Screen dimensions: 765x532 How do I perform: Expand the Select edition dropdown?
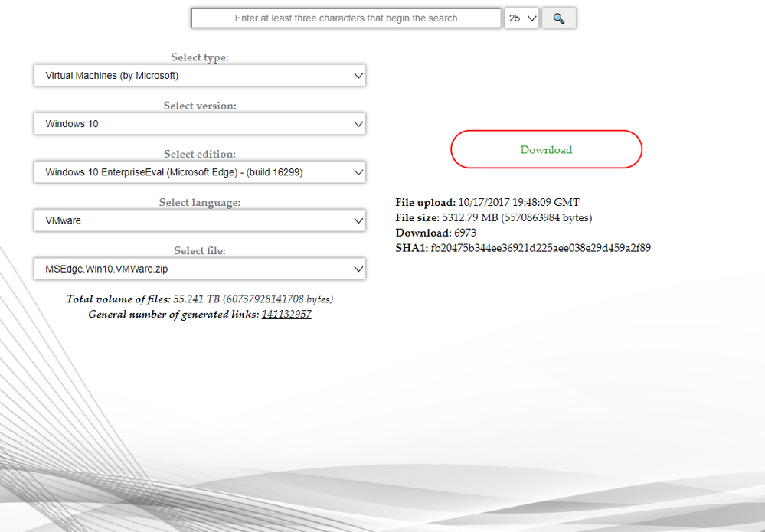point(200,172)
